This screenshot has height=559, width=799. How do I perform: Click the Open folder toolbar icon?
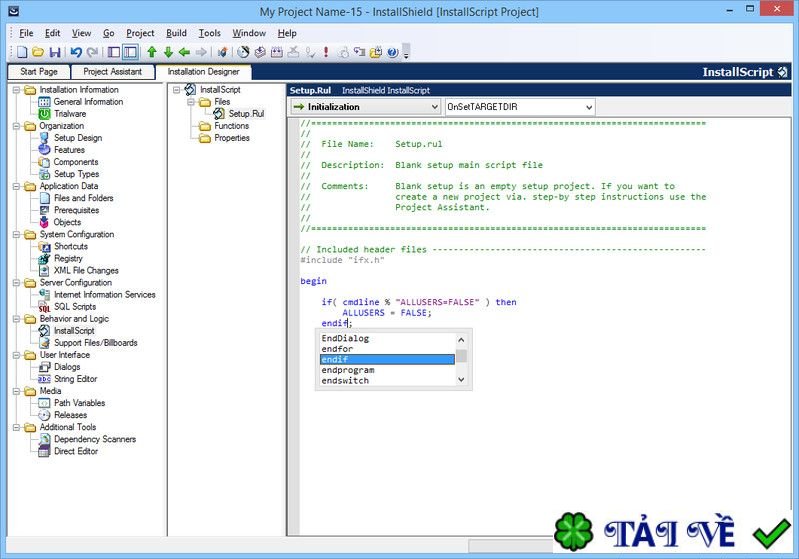pyautogui.click(x=38, y=52)
